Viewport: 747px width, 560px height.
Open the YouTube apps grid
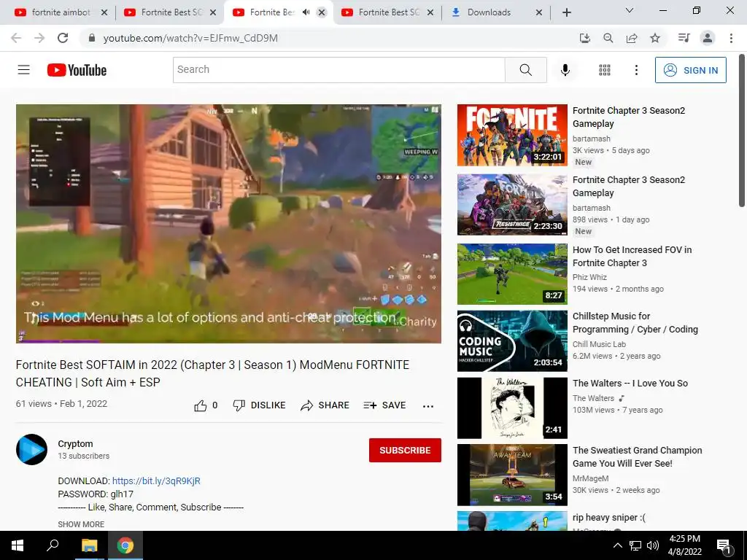(x=605, y=70)
